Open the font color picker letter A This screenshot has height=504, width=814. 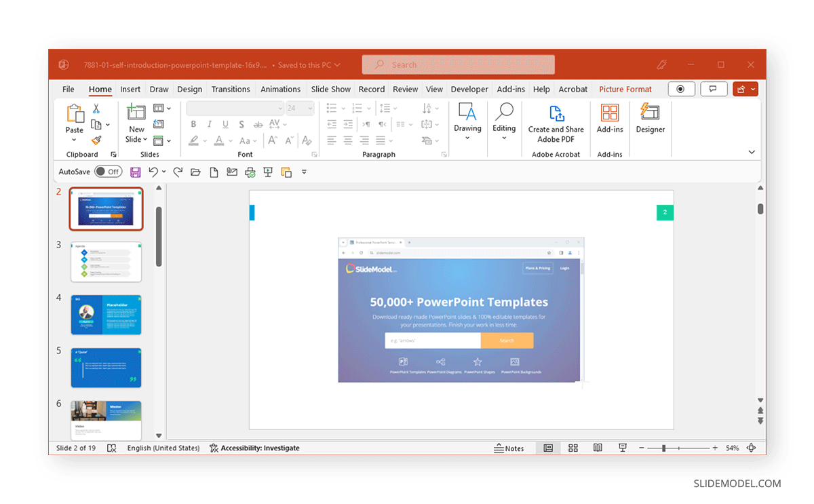pos(219,140)
